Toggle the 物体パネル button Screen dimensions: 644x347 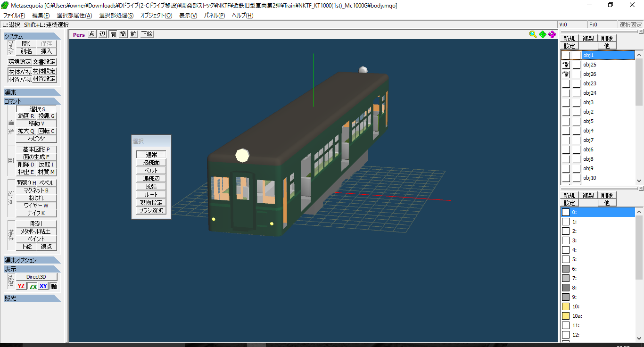pyautogui.click(x=20, y=72)
